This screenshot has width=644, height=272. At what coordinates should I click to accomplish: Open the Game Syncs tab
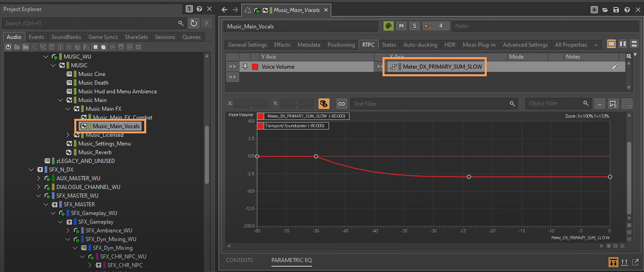click(x=103, y=37)
